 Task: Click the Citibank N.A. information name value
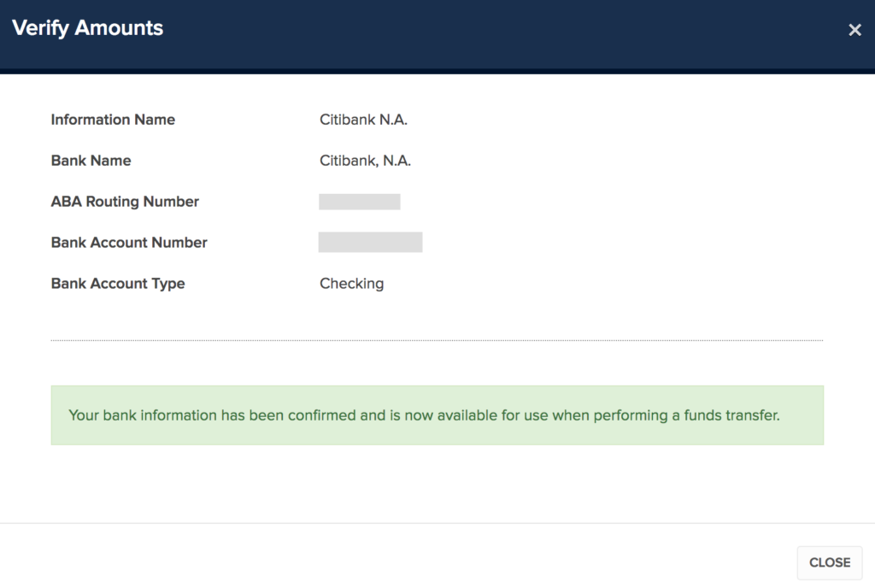pyautogui.click(x=363, y=120)
